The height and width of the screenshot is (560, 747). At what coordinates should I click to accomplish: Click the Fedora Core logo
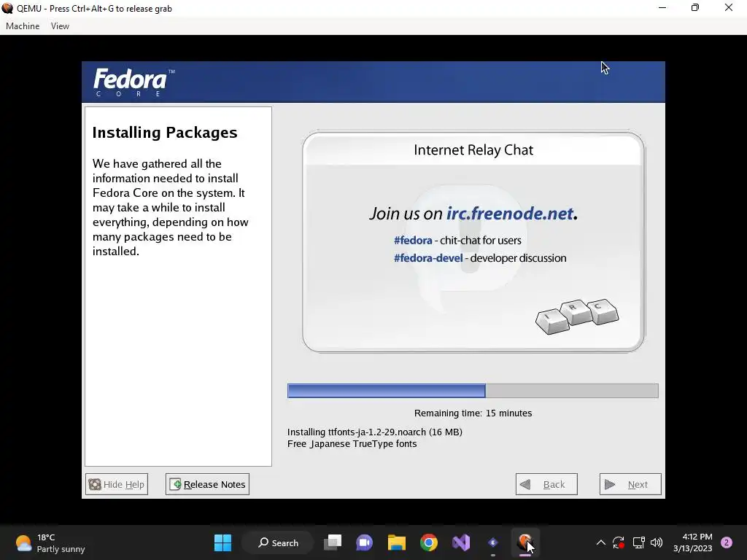click(x=133, y=82)
